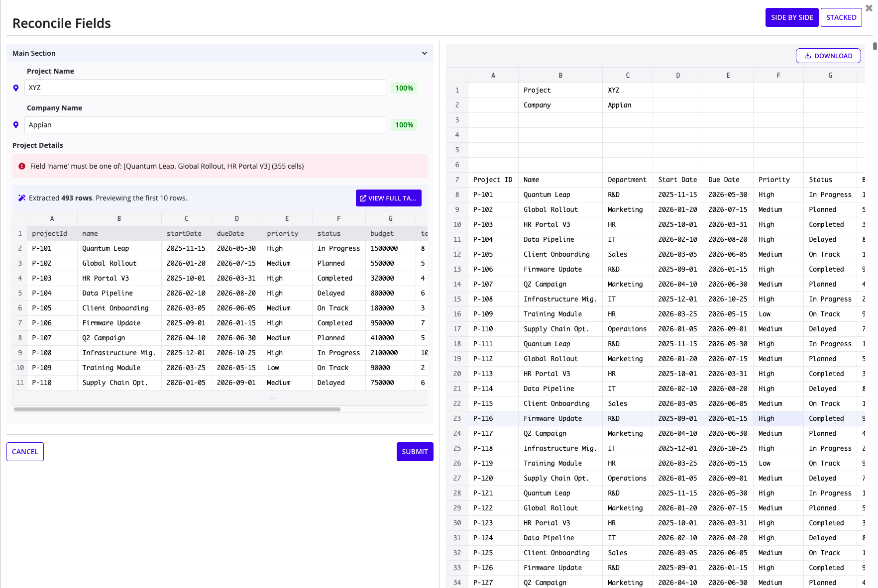Click 'P-104' cell in preview table
The image size is (878, 588).
point(52,293)
